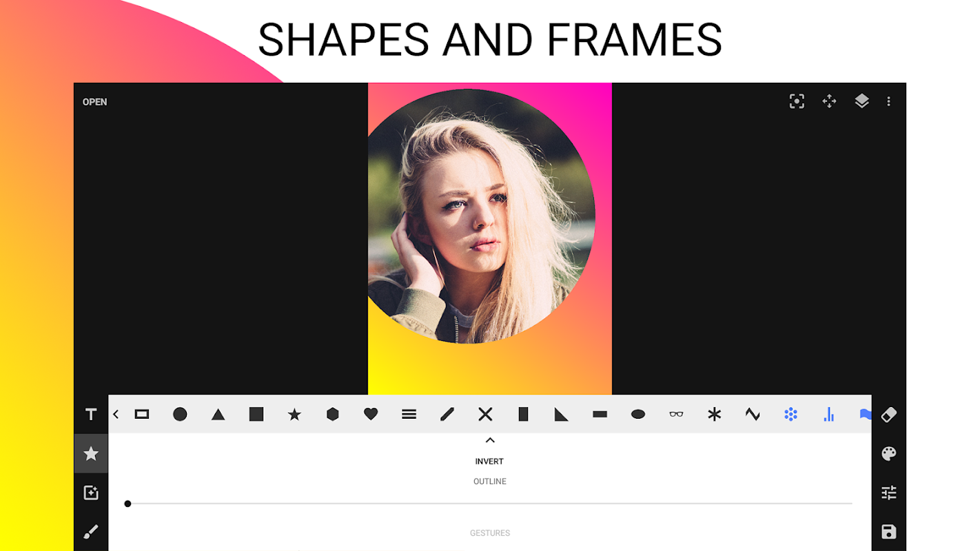Click the portrait photo on canvas

[481, 216]
